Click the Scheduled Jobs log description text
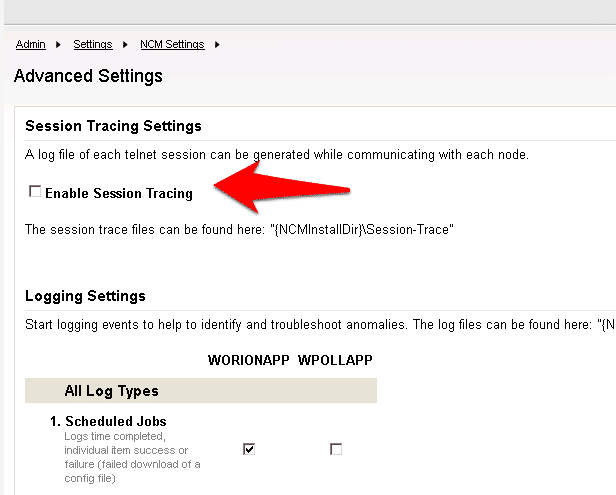Viewport: 616px width, 495px height. (132, 457)
